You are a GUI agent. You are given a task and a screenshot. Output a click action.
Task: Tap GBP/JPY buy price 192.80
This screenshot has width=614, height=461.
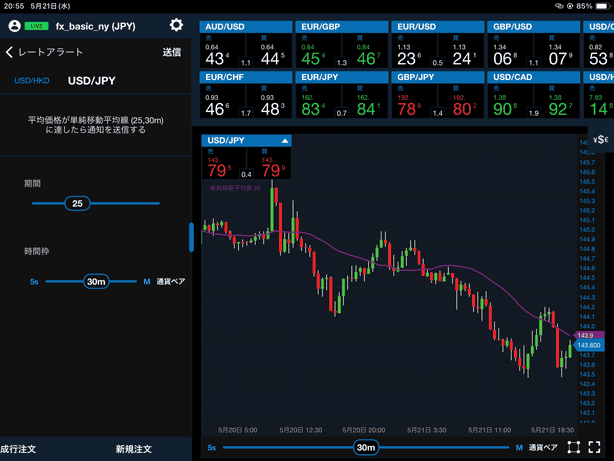tap(466, 102)
